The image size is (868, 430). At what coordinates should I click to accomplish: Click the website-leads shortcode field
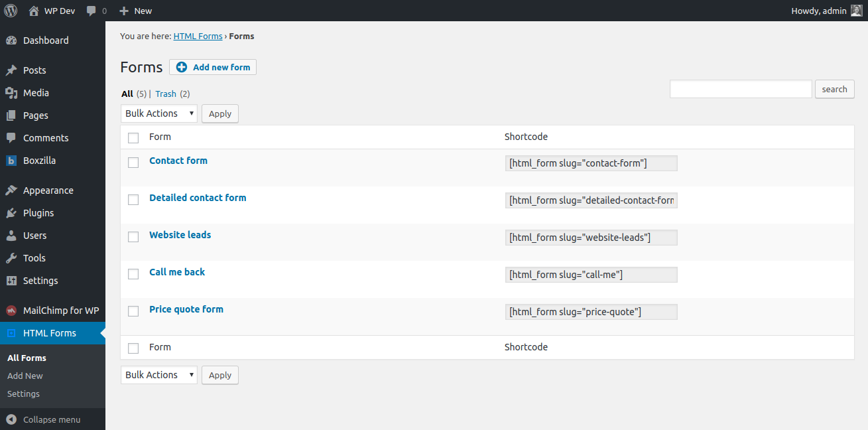coord(591,238)
